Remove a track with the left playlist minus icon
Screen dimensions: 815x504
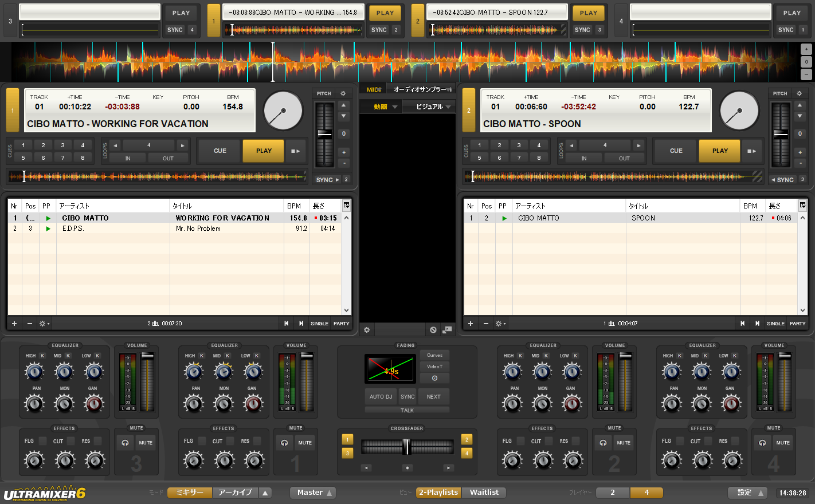30,324
